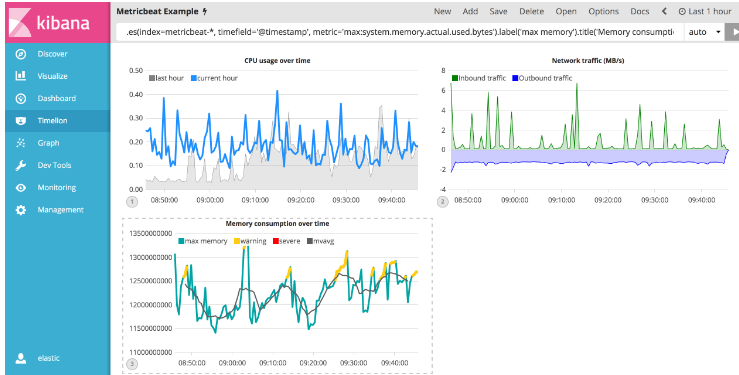Click the Timelion expression input field
The width and height of the screenshot is (739, 375).
click(x=400, y=32)
